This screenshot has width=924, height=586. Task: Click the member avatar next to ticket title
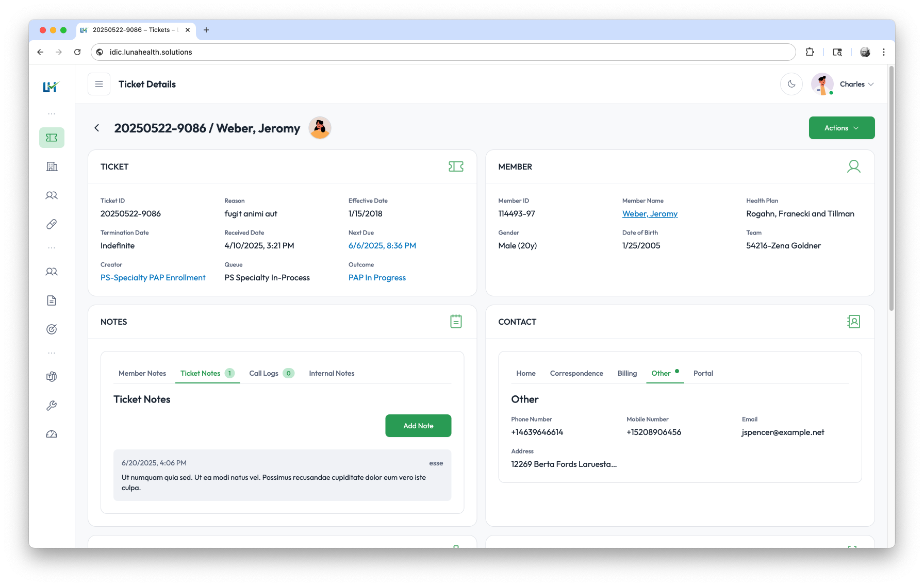pyautogui.click(x=320, y=128)
